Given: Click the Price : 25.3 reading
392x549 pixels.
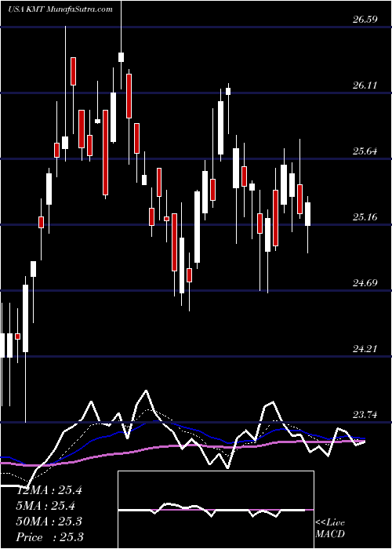Looking at the screenshot, I should pos(50,537).
